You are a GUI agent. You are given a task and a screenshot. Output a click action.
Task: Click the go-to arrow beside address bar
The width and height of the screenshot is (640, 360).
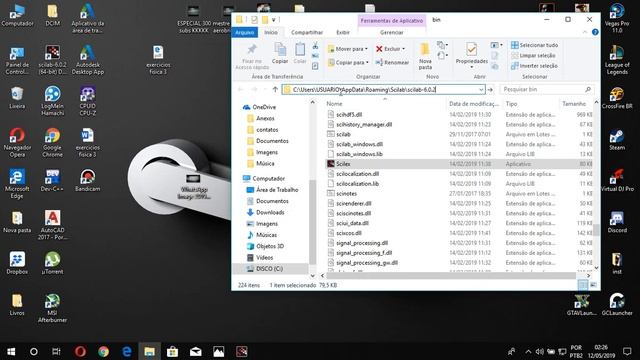(490, 89)
